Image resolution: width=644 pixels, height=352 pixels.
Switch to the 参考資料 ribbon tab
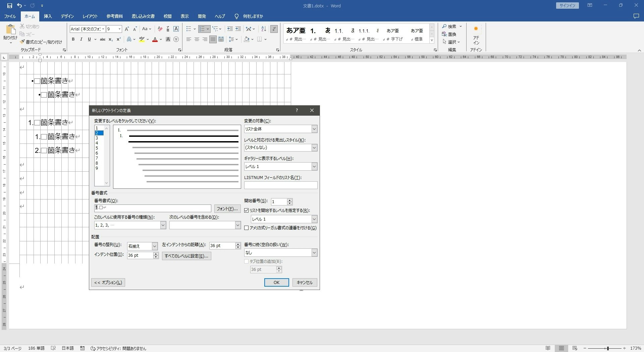115,16
